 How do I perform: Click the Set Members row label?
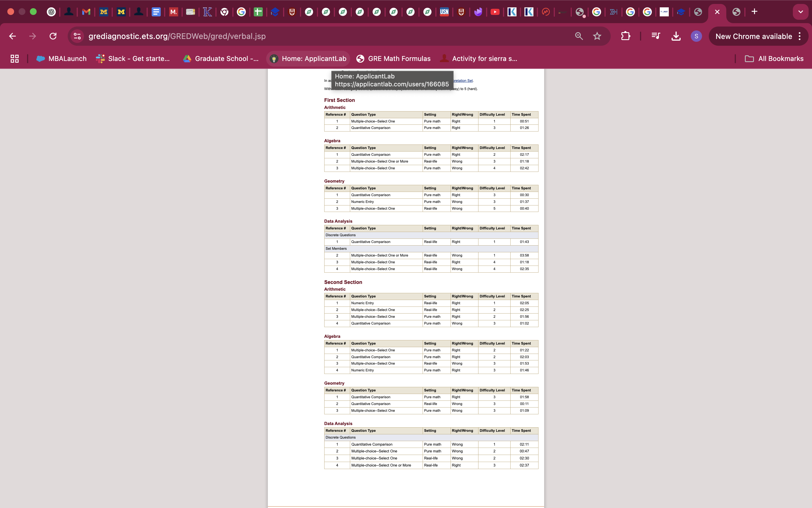[336, 249]
